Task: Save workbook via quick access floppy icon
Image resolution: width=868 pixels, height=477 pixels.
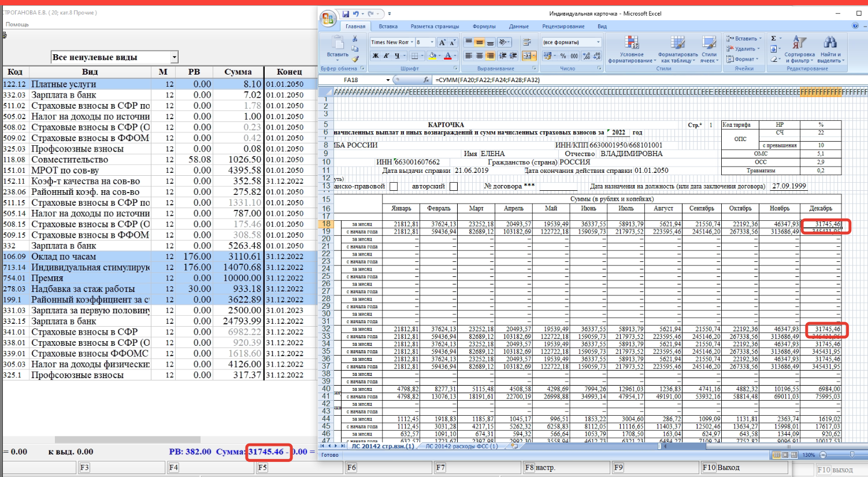Action: pos(346,14)
